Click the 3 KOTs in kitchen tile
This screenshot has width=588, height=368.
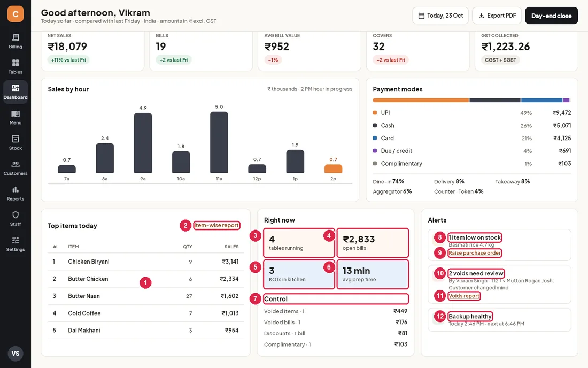pyautogui.click(x=299, y=274)
